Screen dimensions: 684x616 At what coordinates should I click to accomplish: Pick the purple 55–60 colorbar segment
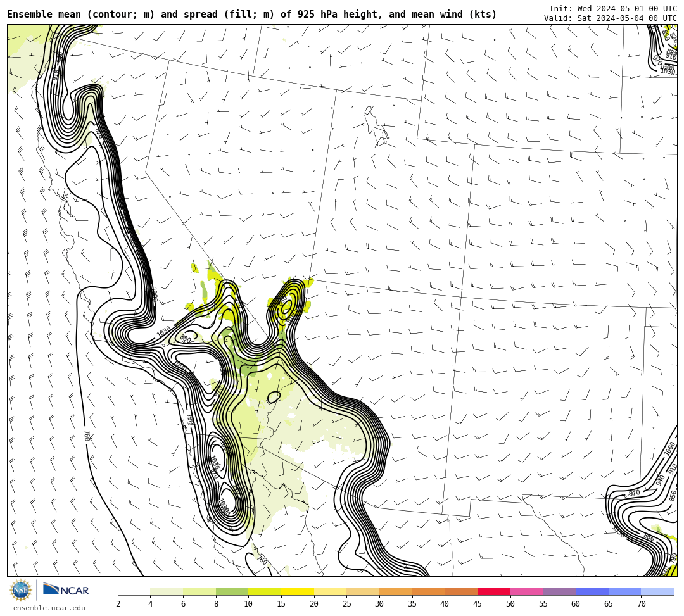pyautogui.click(x=559, y=592)
